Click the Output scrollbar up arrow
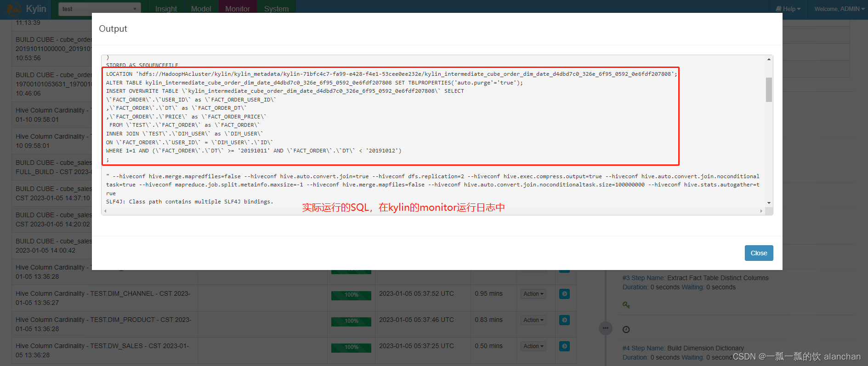Image resolution: width=868 pixels, height=366 pixels. click(x=769, y=59)
